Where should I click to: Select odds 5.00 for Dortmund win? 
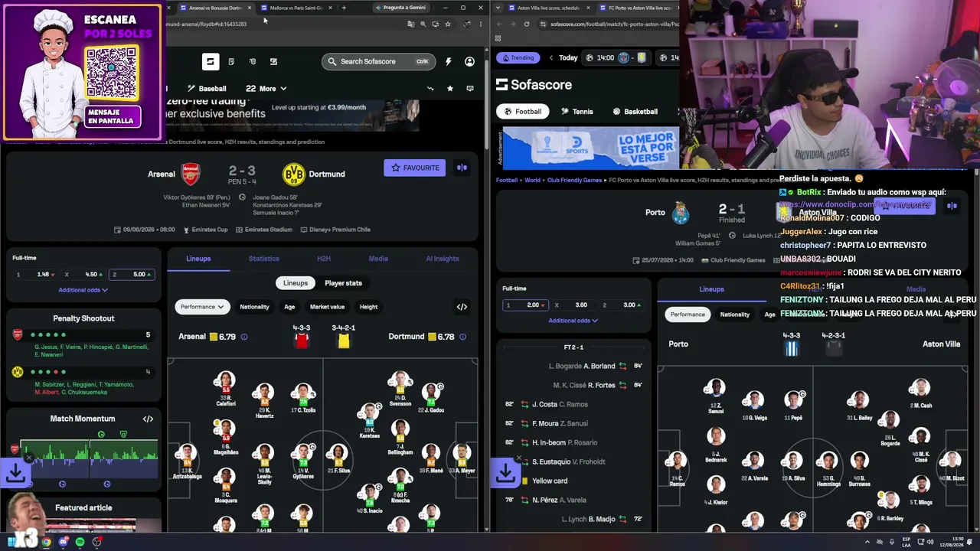(132, 275)
